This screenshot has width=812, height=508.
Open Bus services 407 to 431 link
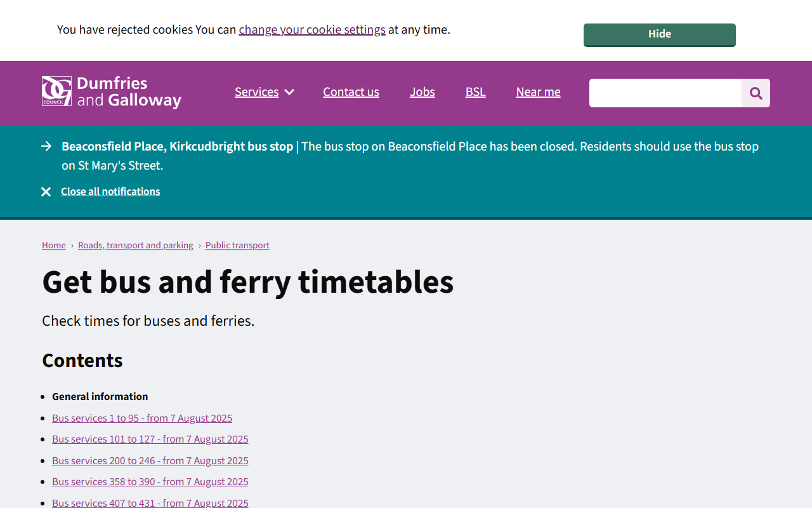pyautogui.click(x=150, y=502)
